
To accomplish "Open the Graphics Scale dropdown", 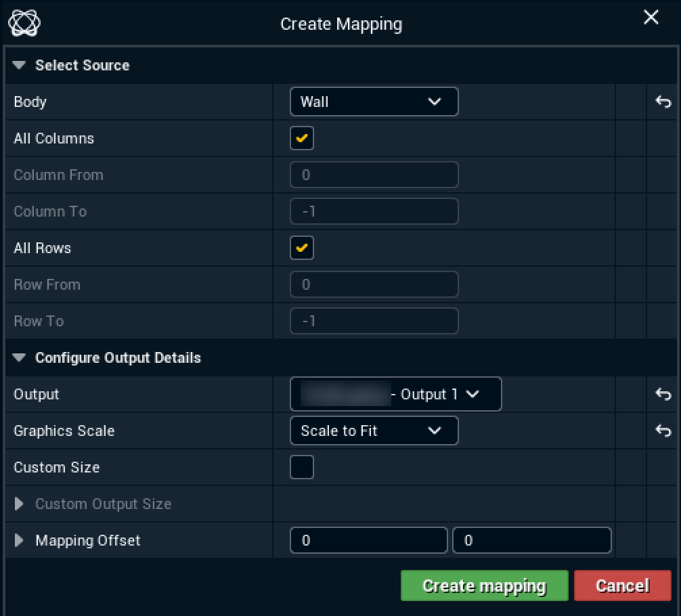I will (x=374, y=431).
